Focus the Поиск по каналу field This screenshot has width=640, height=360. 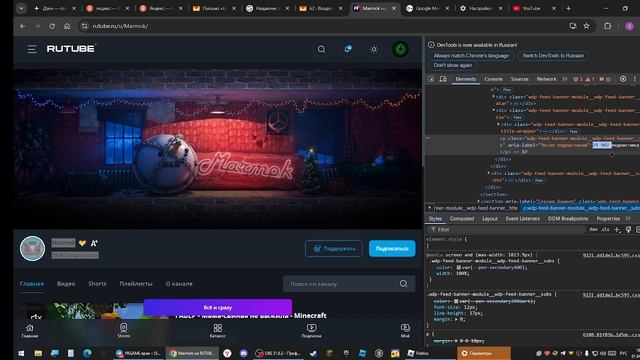(x=343, y=284)
